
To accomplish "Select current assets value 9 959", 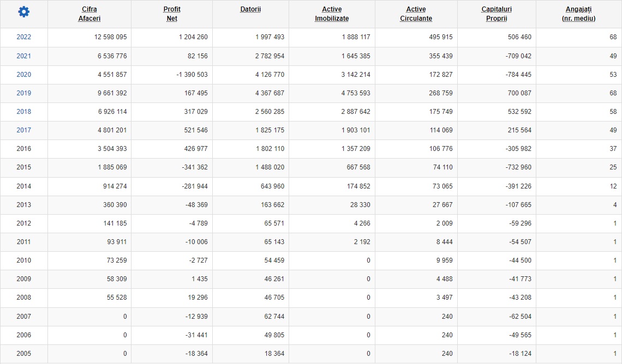I will point(444,260).
